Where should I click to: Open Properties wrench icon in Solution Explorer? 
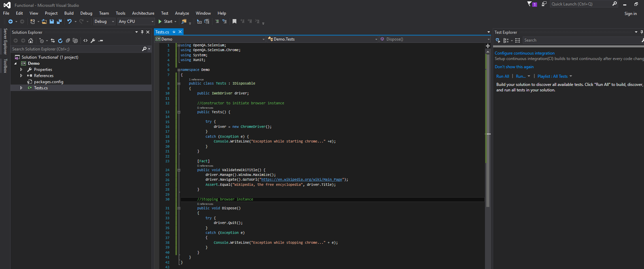click(x=93, y=41)
